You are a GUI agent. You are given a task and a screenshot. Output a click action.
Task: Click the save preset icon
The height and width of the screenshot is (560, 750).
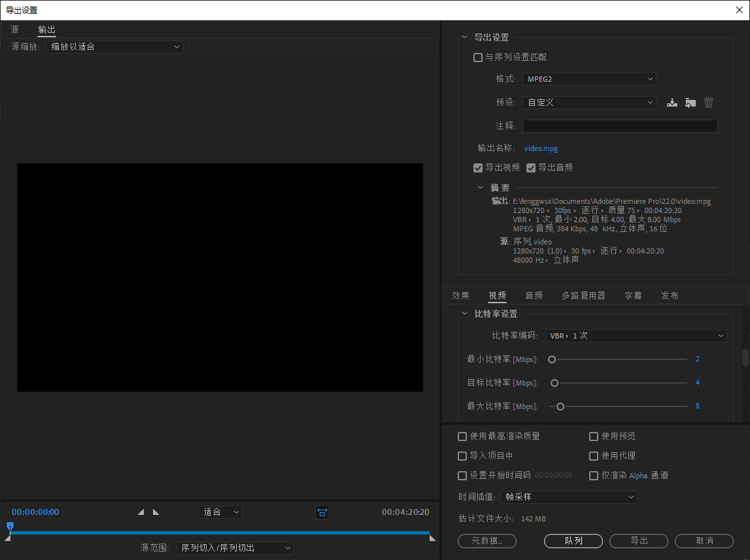[672, 103]
